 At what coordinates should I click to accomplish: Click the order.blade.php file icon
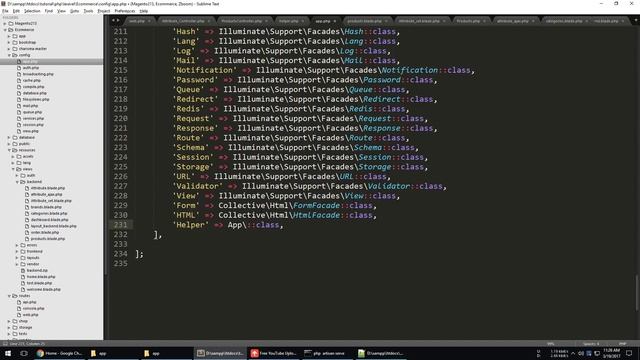click(x=27, y=232)
